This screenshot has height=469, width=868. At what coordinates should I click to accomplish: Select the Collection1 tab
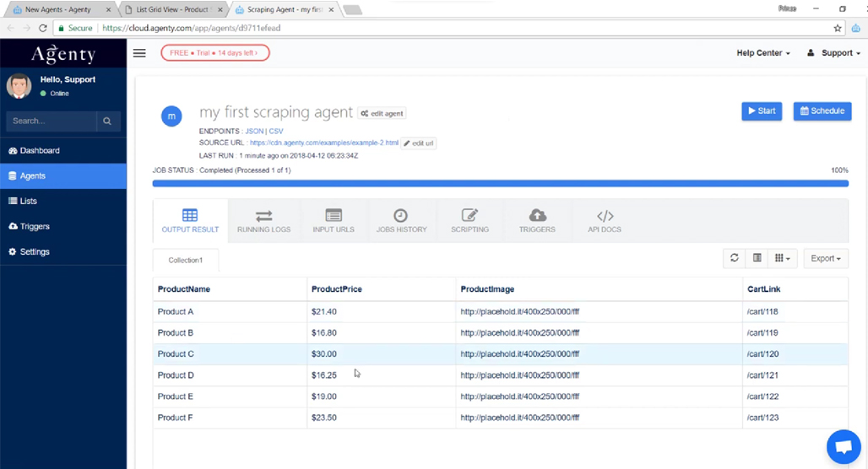[x=186, y=260]
